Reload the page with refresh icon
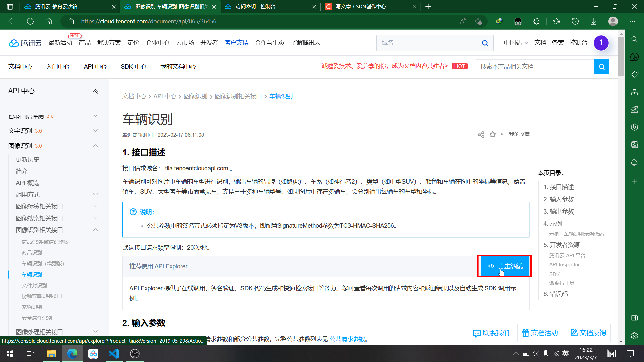This screenshot has width=644, height=362. [30, 21]
